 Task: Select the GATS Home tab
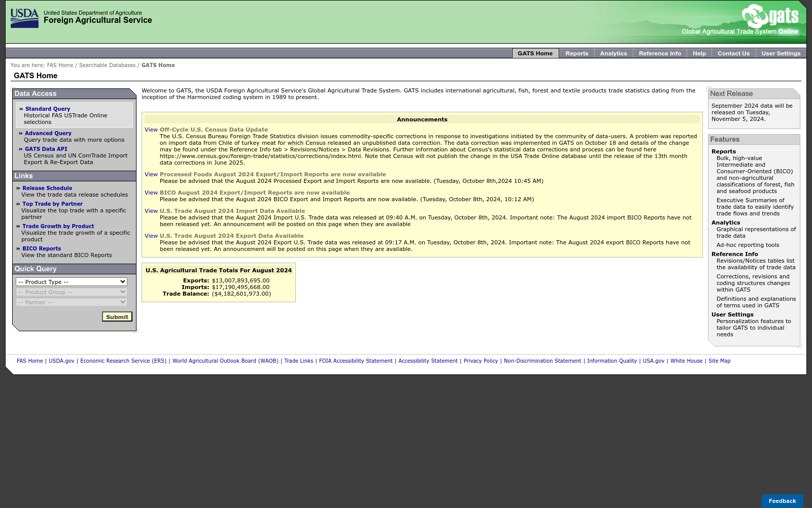[535, 53]
